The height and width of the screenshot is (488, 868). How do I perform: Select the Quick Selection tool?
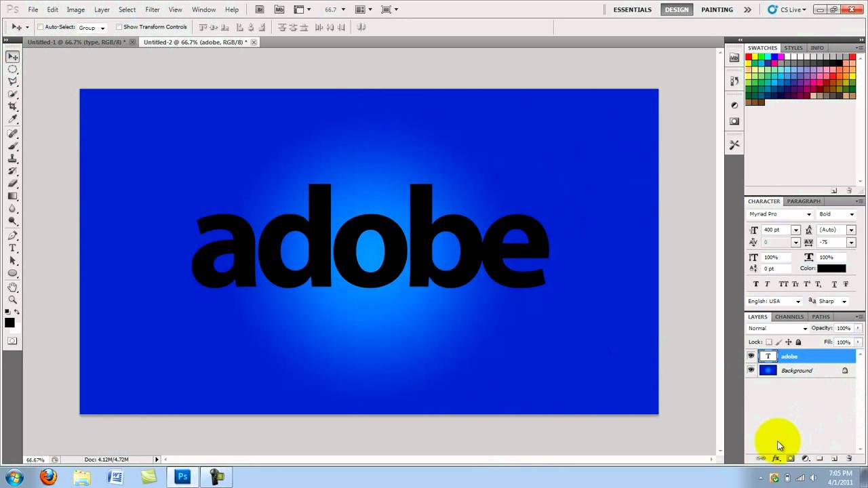point(13,94)
